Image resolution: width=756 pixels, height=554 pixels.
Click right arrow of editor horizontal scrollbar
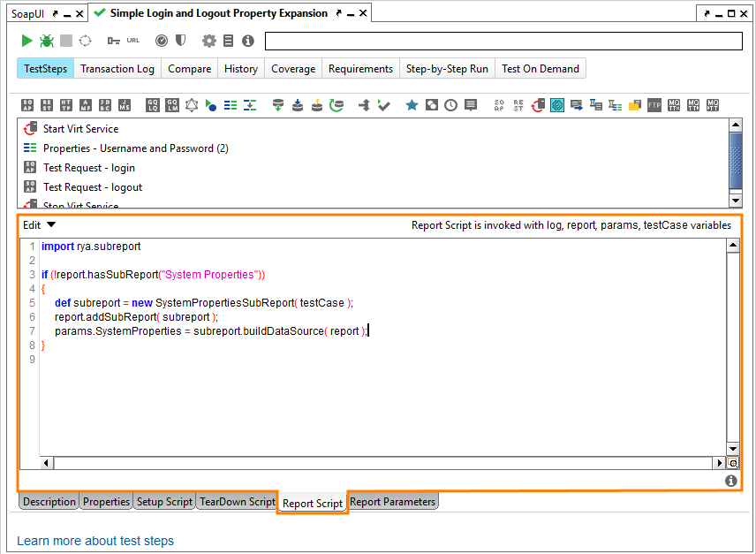tap(720, 463)
